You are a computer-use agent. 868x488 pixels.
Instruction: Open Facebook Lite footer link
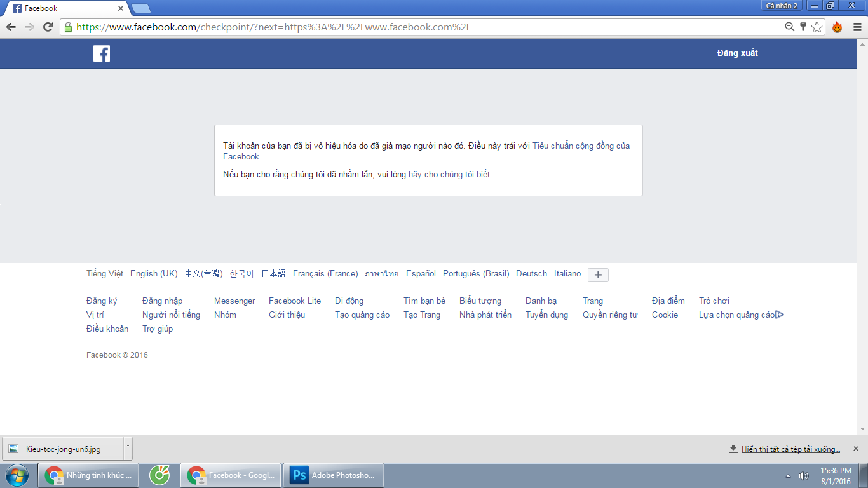pos(295,301)
